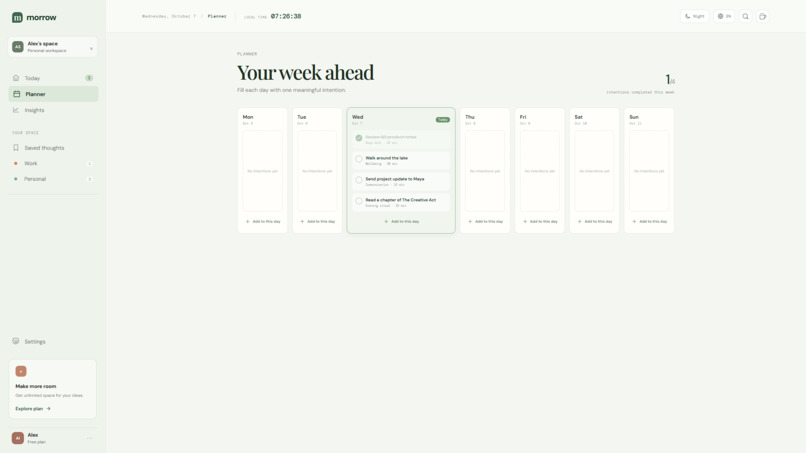Add an intention to Saturday
Screen dimensions: 806x453
click(x=595, y=222)
